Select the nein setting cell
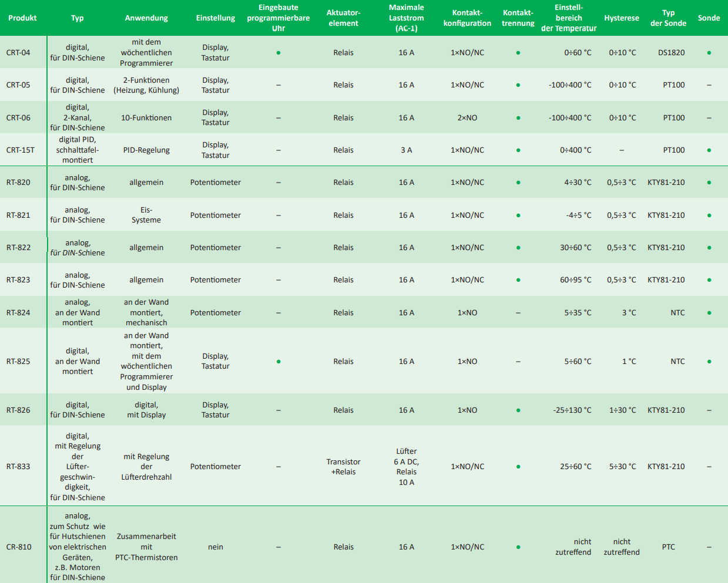728x583 pixels. coord(216,547)
